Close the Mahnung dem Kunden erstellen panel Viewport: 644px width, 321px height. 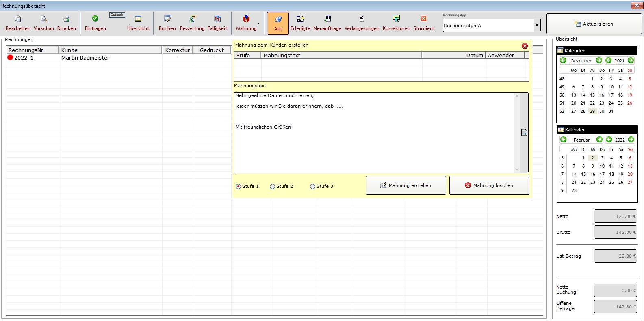click(525, 46)
